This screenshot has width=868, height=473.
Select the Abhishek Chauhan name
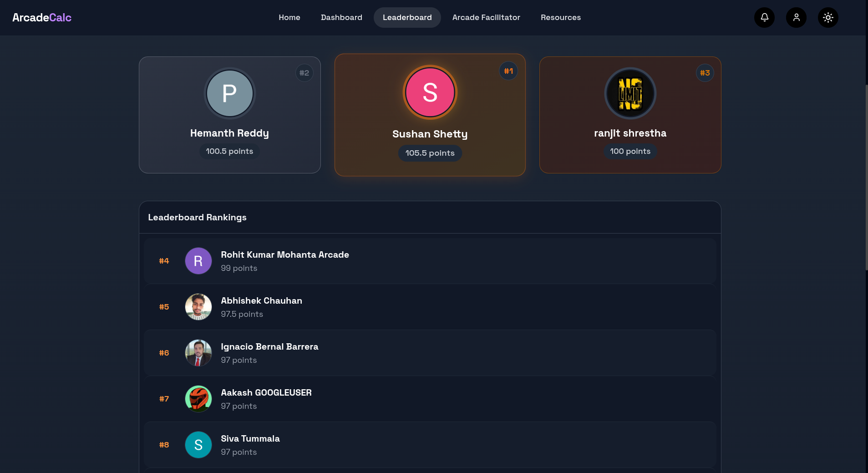(x=261, y=301)
